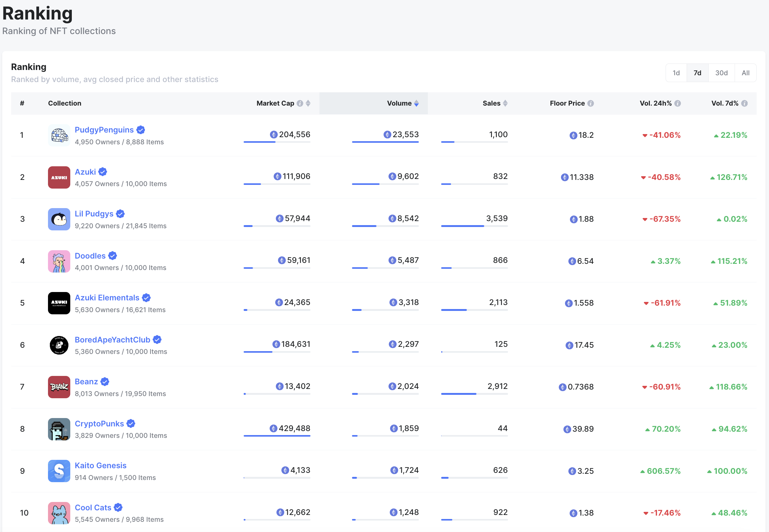Click the verified badge next to Cool Cats
769x532 pixels.
pyautogui.click(x=118, y=507)
